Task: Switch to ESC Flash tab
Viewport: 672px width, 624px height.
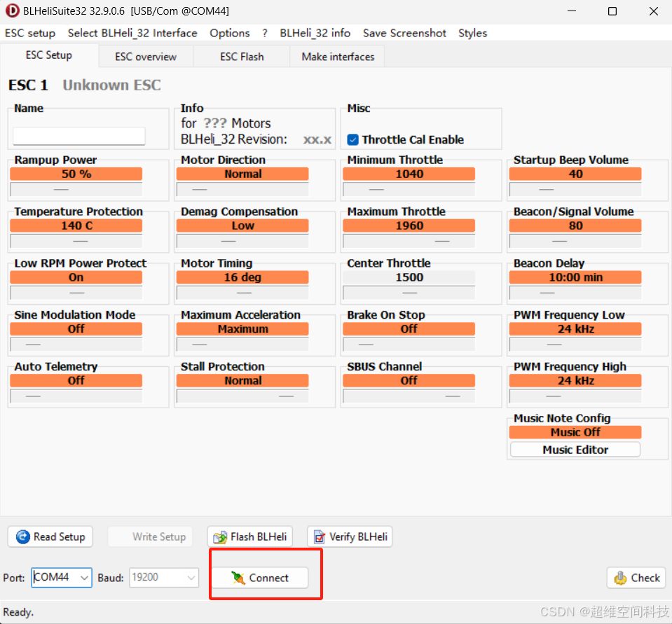Action: tap(242, 57)
